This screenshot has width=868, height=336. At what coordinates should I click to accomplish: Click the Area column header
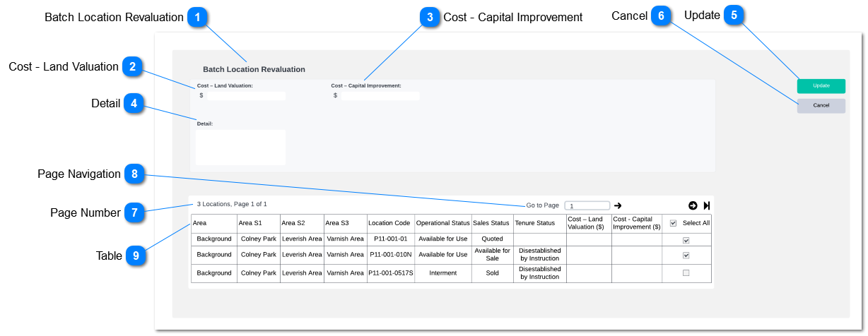click(214, 223)
